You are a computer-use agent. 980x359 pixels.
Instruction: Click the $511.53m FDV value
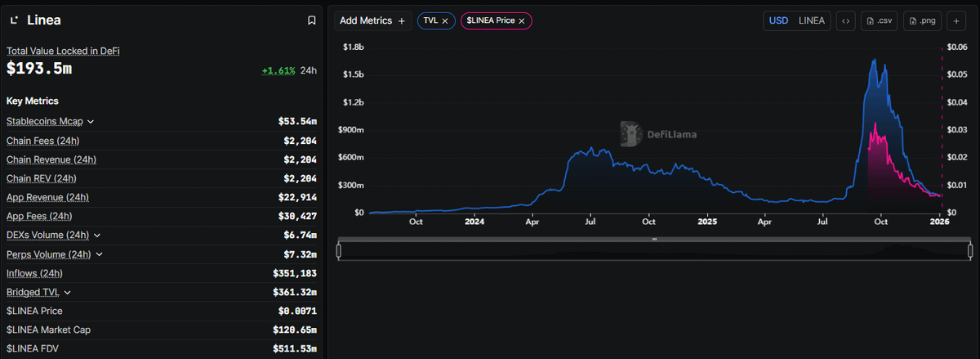click(295, 348)
